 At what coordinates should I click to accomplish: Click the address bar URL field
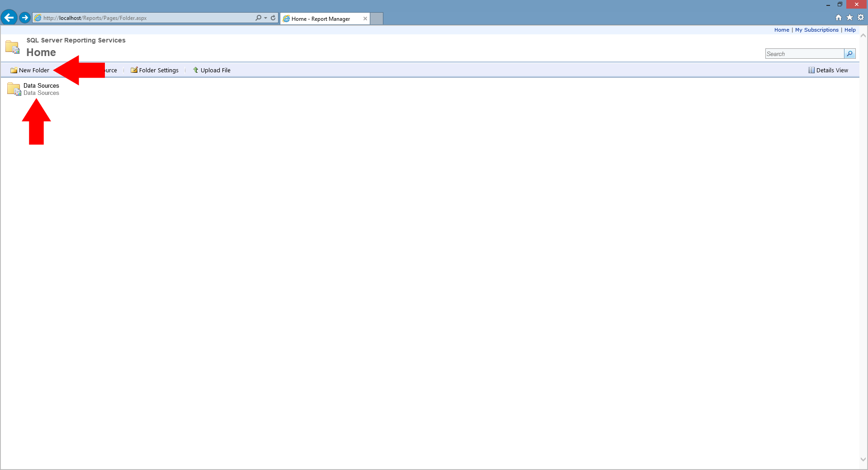145,18
